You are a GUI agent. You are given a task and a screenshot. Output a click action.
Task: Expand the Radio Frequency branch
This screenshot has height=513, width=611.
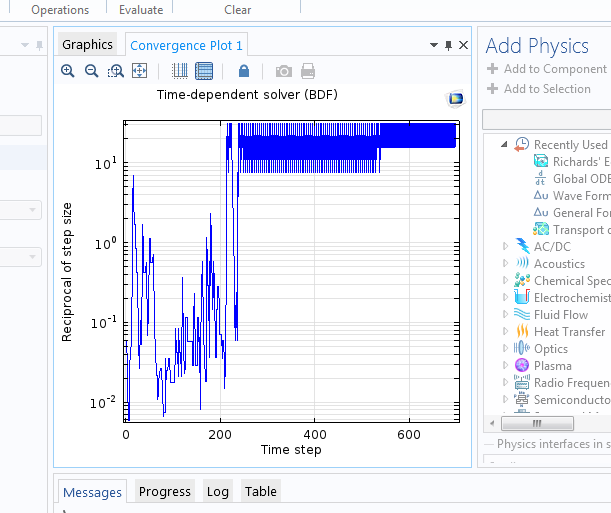(x=505, y=383)
